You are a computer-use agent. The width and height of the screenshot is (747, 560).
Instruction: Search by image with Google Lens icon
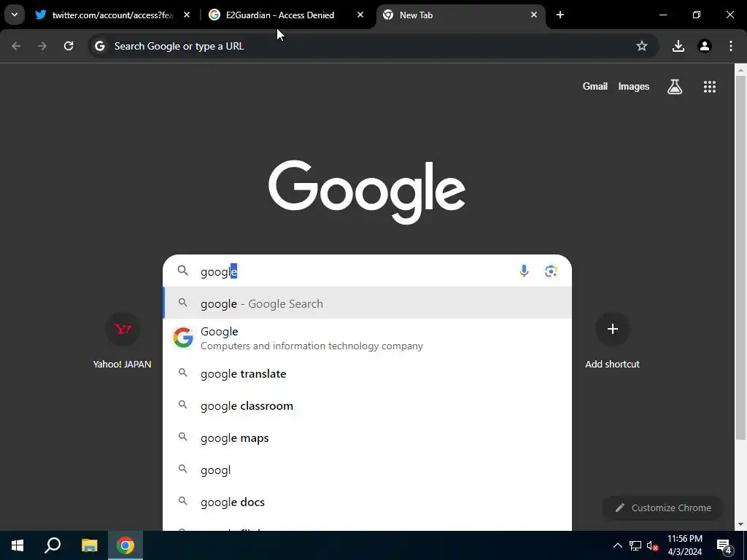pyautogui.click(x=551, y=271)
